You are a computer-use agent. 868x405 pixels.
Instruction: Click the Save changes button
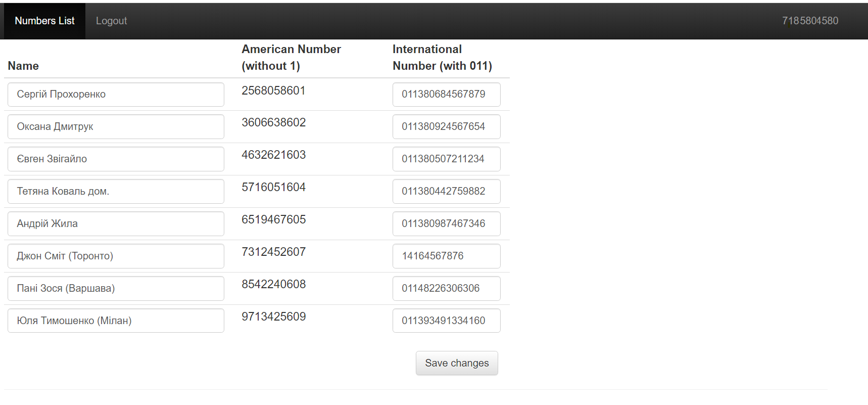click(457, 363)
